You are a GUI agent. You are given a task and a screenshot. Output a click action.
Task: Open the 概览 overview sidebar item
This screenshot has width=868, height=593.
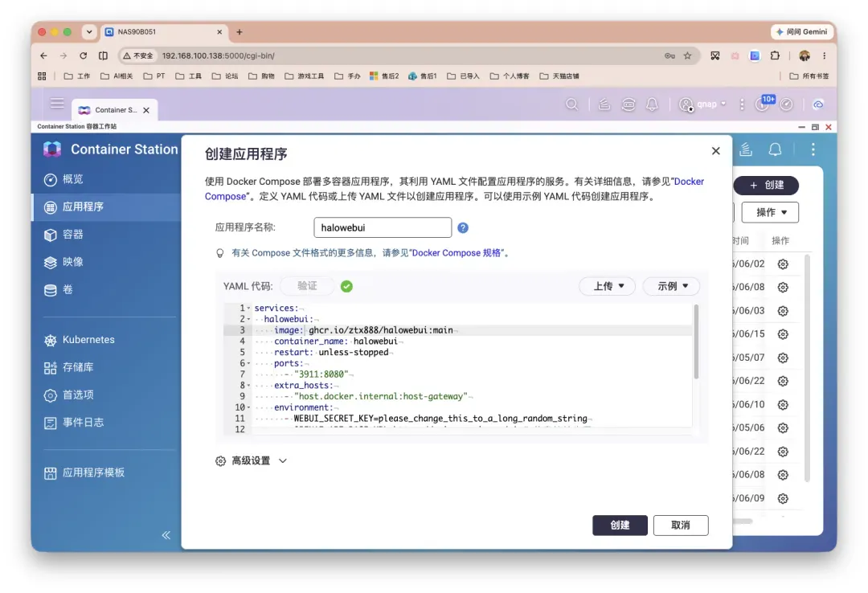pos(63,179)
